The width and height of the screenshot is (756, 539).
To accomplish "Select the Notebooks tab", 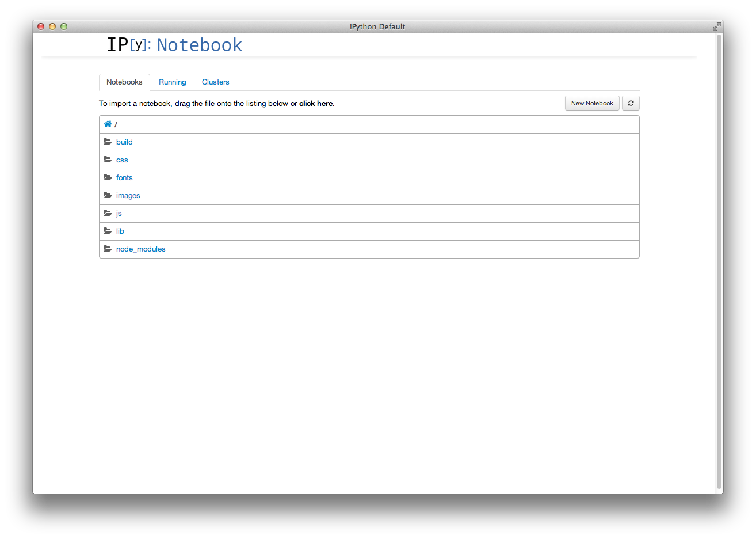I will coord(124,82).
